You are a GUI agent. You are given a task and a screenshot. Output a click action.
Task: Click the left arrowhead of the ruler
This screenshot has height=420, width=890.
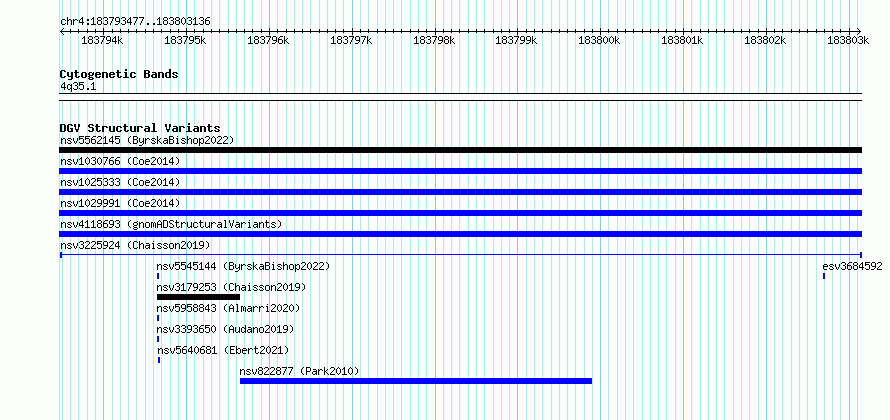62,31
